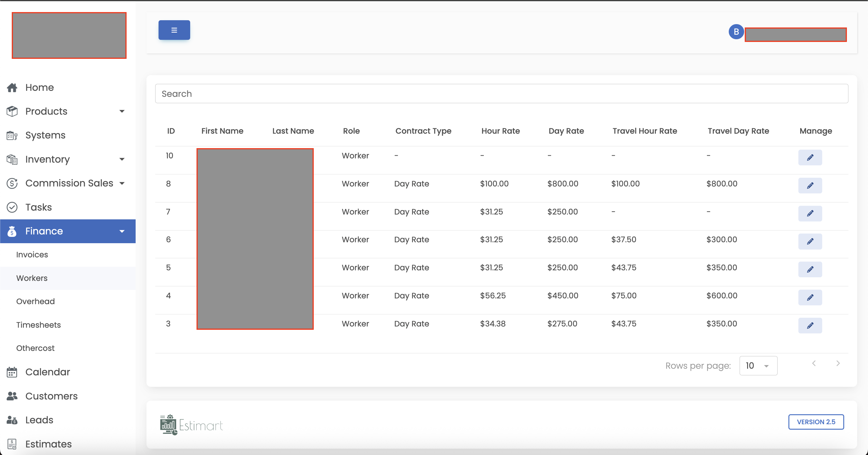This screenshot has height=455, width=868.
Task: Expand the Products dropdown chevron
Action: click(x=122, y=111)
